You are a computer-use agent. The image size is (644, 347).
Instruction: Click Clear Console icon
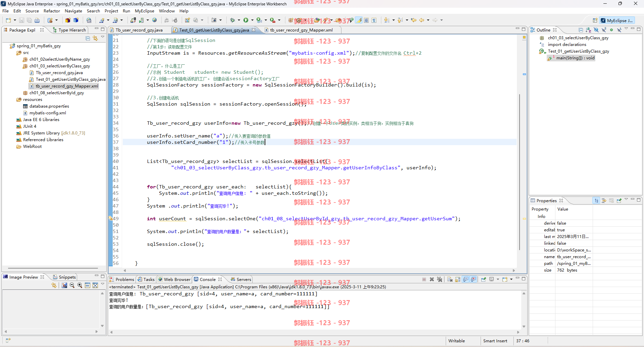450,279
